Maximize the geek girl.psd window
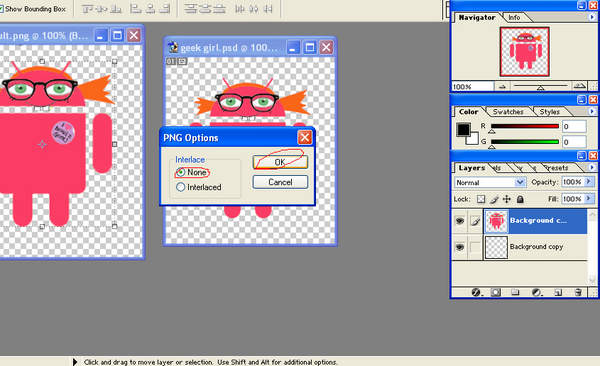 (310, 47)
